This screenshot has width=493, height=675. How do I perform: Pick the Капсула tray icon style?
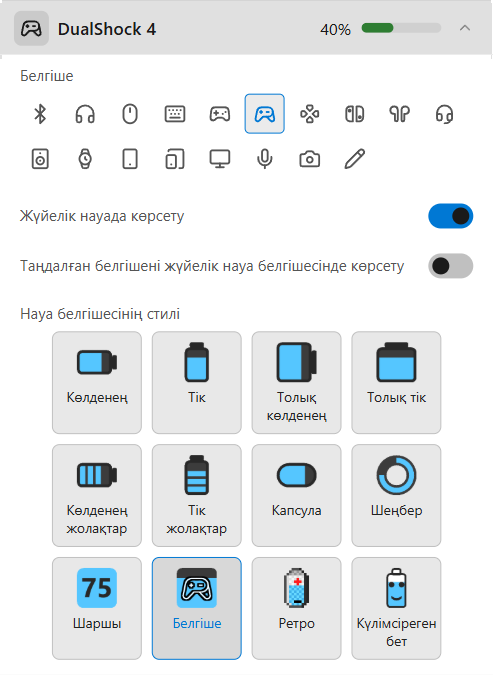point(297,495)
